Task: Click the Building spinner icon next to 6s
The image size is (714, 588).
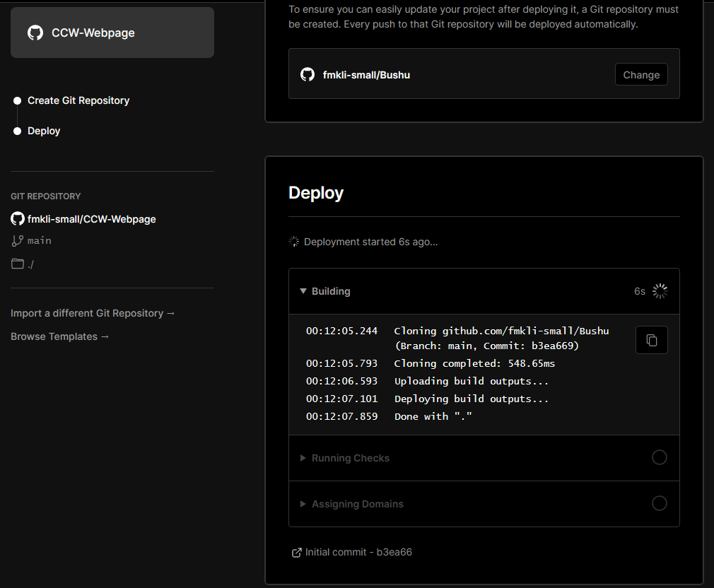Action: tap(660, 291)
